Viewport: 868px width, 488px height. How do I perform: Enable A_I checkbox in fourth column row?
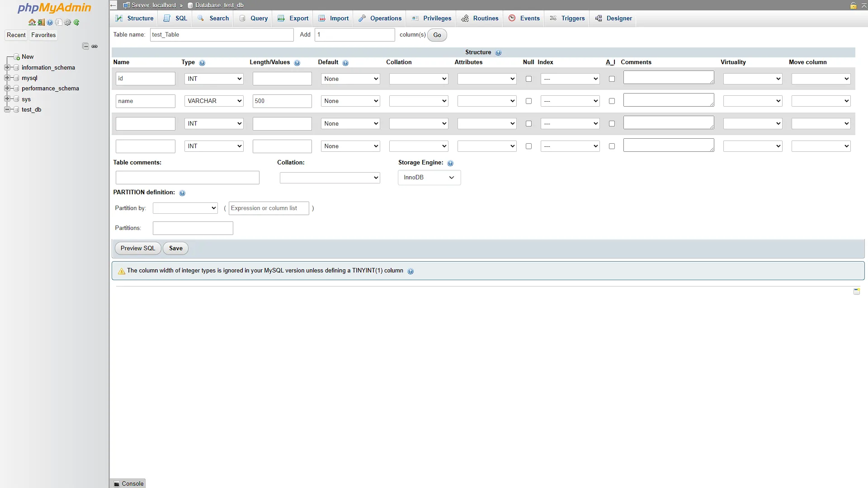(612, 146)
